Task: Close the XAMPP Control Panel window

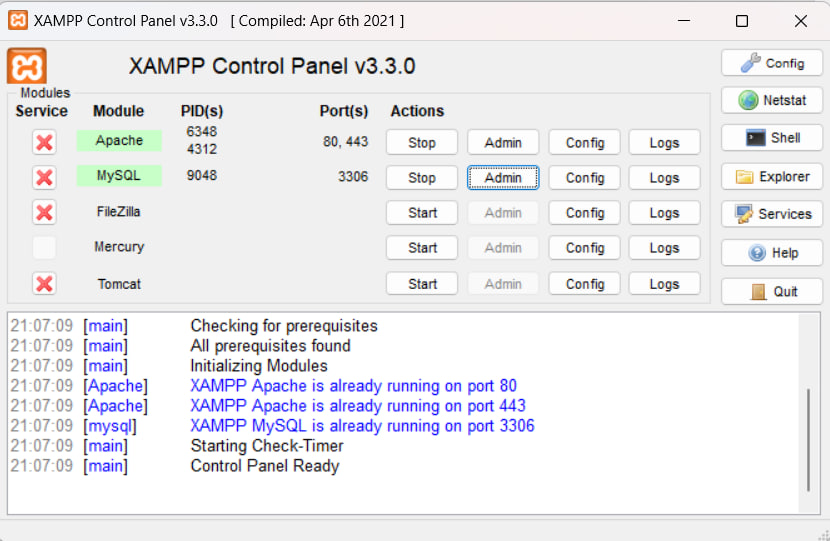Action: pyautogui.click(x=801, y=21)
